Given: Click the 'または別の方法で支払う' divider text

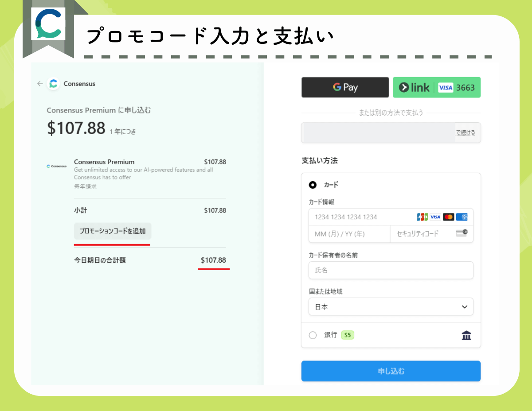Looking at the screenshot, I should 391,113.
